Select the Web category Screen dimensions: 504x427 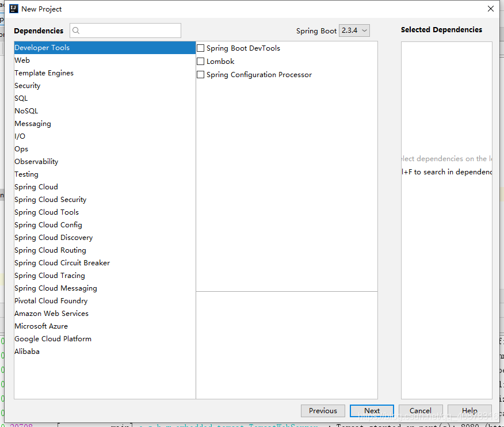click(105, 60)
